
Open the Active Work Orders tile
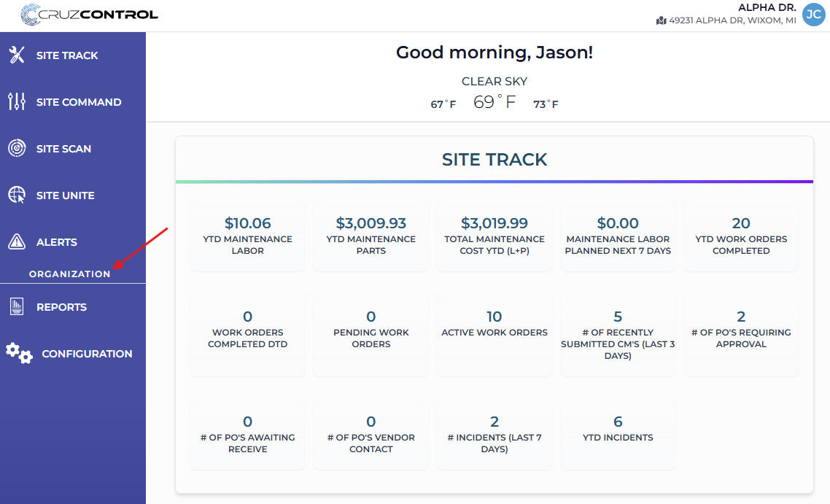point(494,336)
